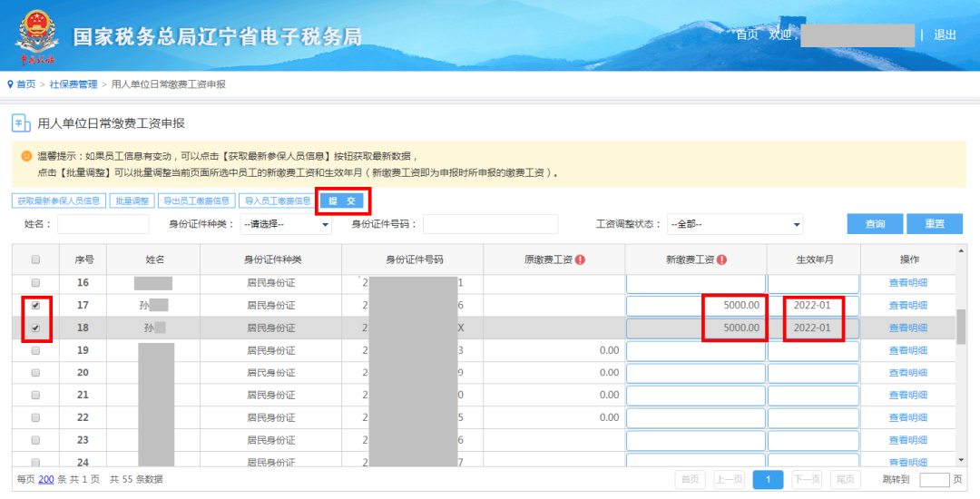Click the 生效年月 column header
980x499 pixels.
[x=814, y=259]
